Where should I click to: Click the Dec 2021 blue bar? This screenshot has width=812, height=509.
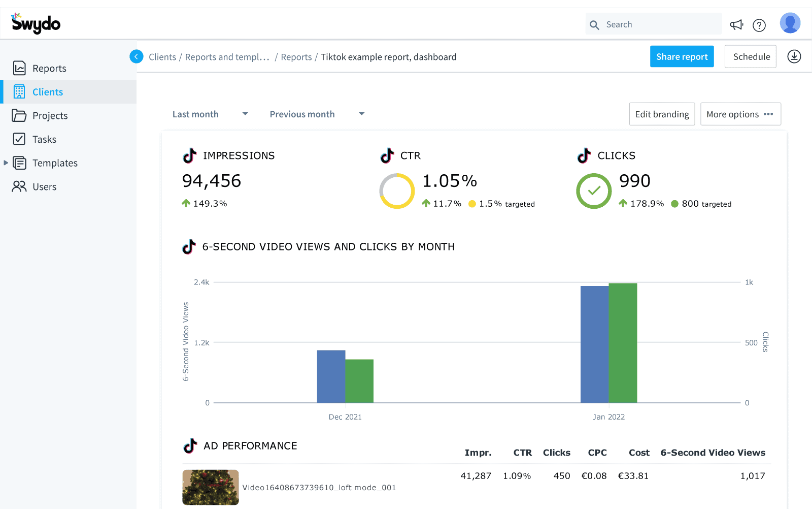point(331,376)
